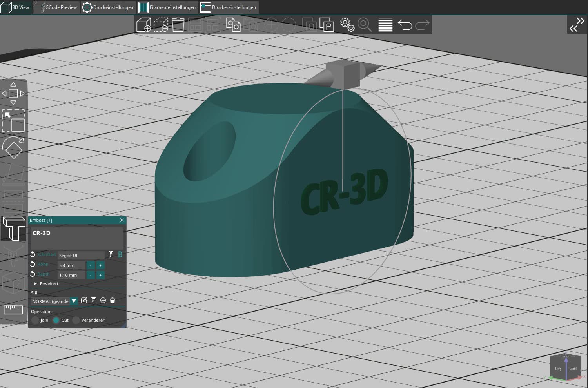Click the Add object cube icon
The height and width of the screenshot is (388, 588).
143,25
